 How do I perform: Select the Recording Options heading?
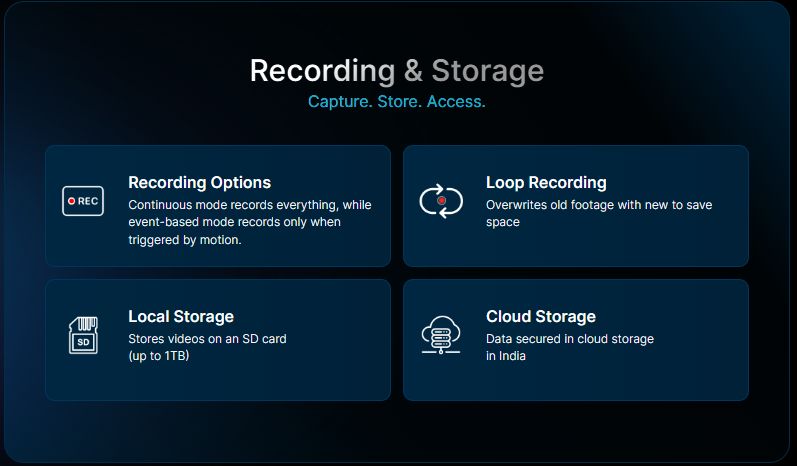click(x=199, y=182)
